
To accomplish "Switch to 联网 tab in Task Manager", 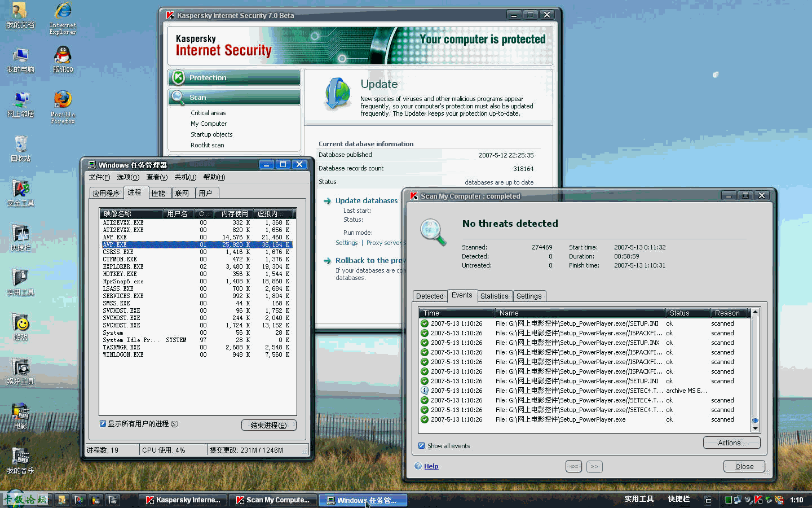I will pyautogui.click(x=182, y=193).
